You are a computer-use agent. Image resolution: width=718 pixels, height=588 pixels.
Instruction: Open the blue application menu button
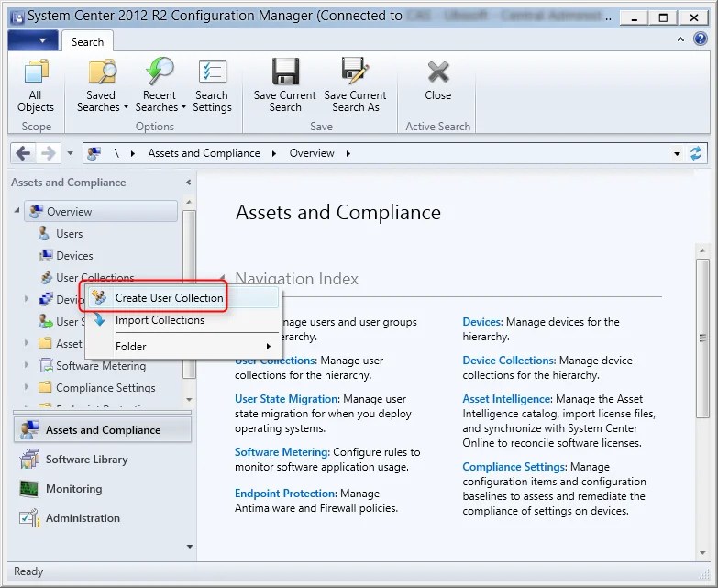33,40
